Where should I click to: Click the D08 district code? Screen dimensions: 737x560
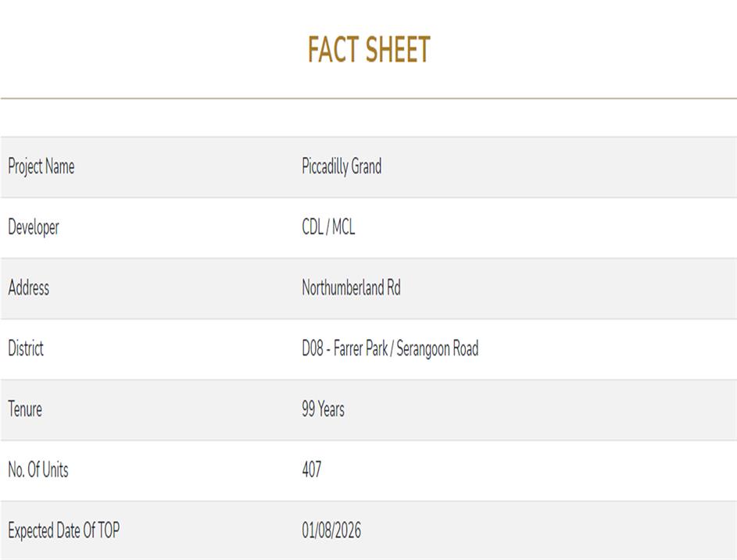pyautogui.click(x=313, y=348)
